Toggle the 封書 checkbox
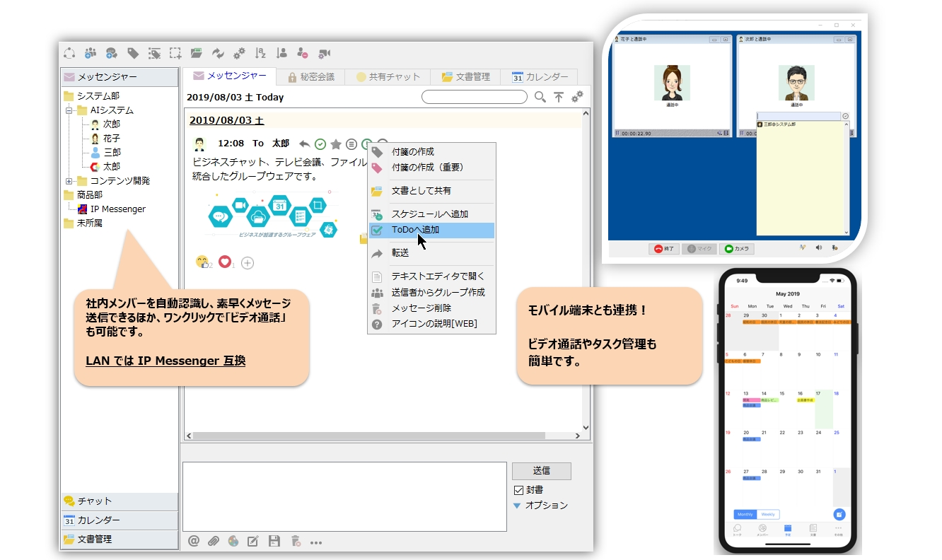The image size is (942, 560). point(519,490)
